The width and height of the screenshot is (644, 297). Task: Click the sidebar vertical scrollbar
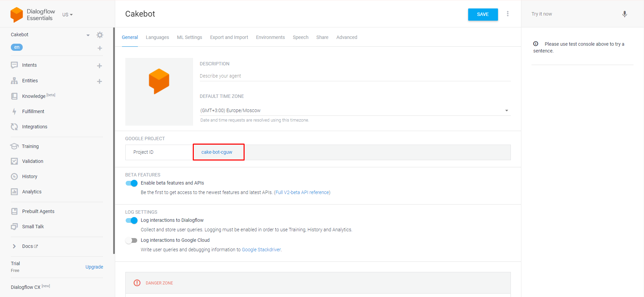tap(114, 141)
